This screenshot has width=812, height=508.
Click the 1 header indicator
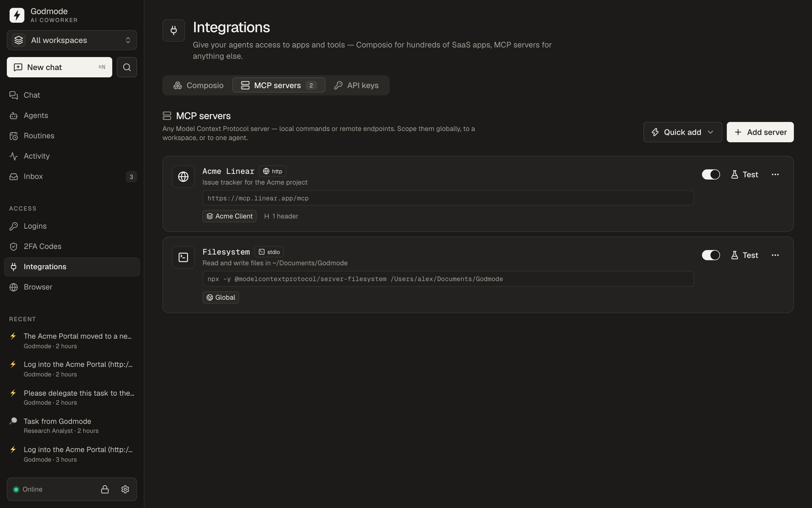coord(281,216)
